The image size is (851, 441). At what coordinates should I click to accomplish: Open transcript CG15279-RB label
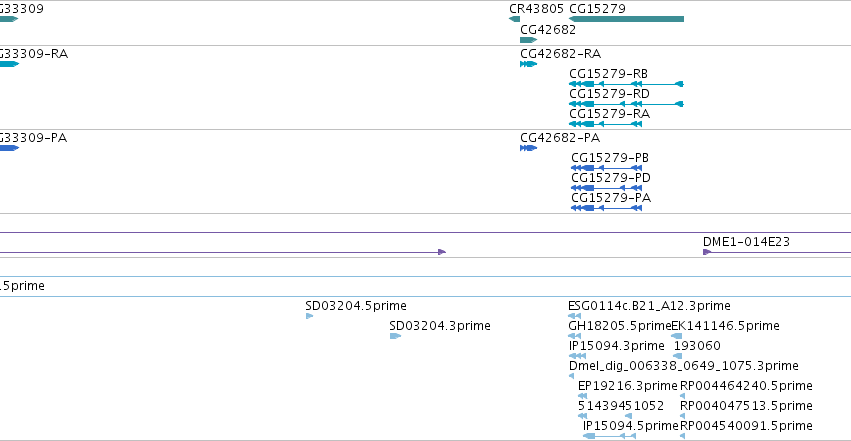(x=608, y=74)
